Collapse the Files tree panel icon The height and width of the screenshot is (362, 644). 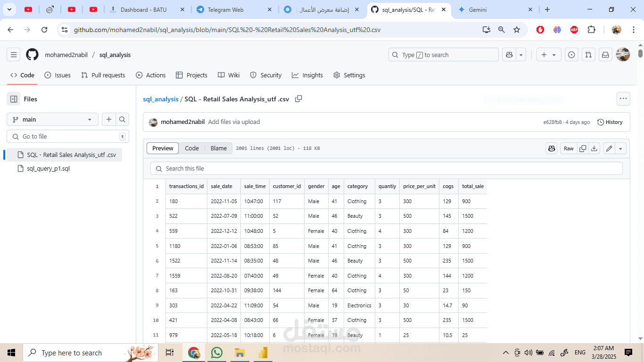click(x=14, y=99)
